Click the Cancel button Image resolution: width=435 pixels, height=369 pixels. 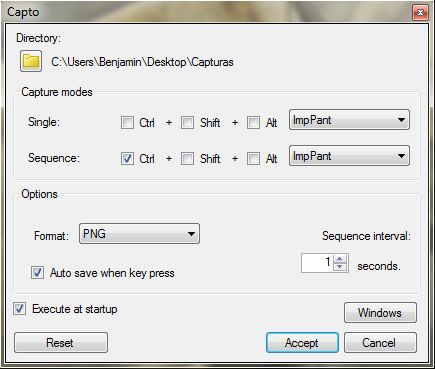pyautogui.click(x=380, y=343)
